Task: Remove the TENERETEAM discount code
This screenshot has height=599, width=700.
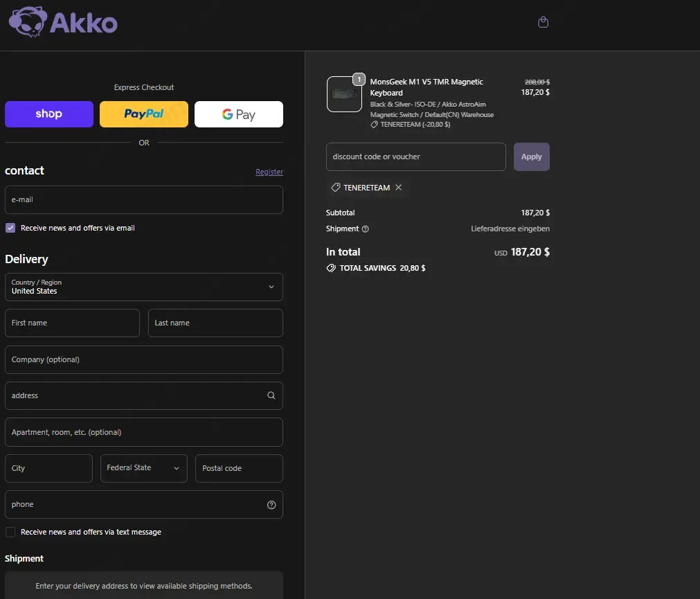Action: click(399, 188)
